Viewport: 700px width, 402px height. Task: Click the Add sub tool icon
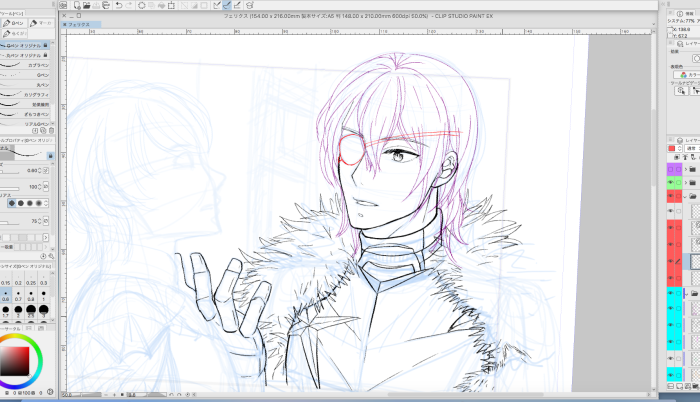point(35,130)
